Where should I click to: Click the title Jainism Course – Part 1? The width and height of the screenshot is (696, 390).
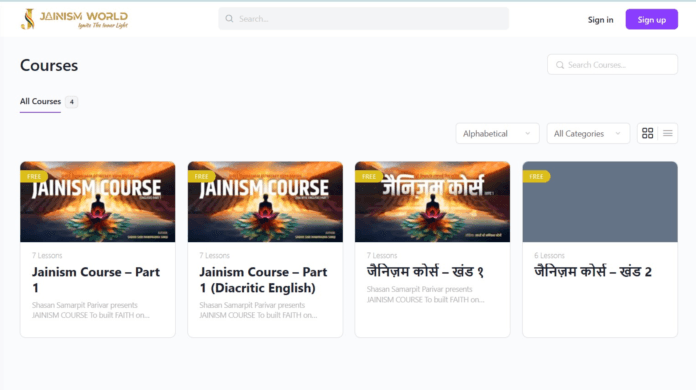pos(96,280)
